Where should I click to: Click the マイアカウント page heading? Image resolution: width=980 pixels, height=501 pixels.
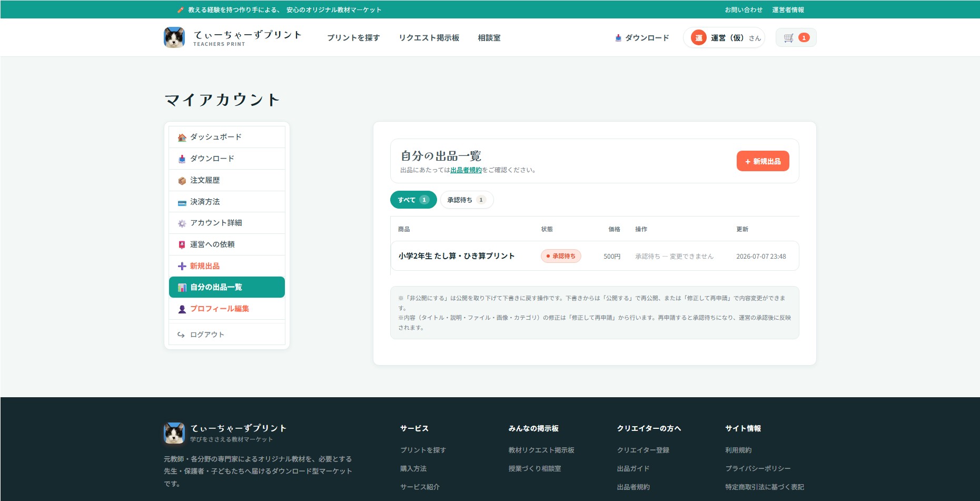tap(222, 100)
